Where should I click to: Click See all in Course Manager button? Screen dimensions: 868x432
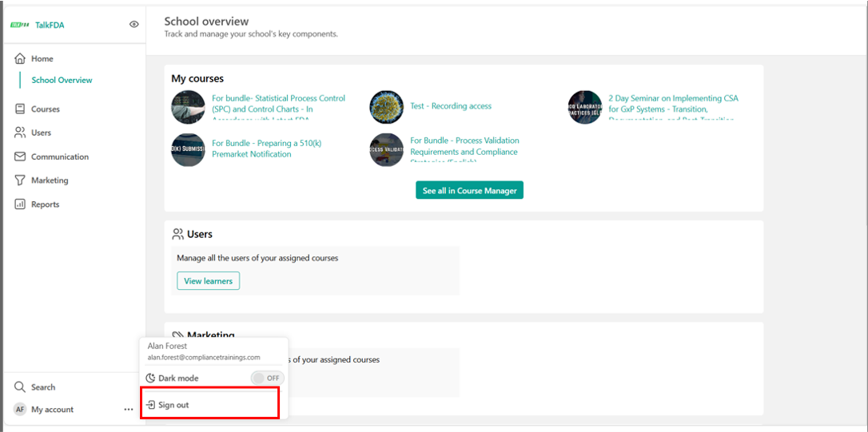469,191
